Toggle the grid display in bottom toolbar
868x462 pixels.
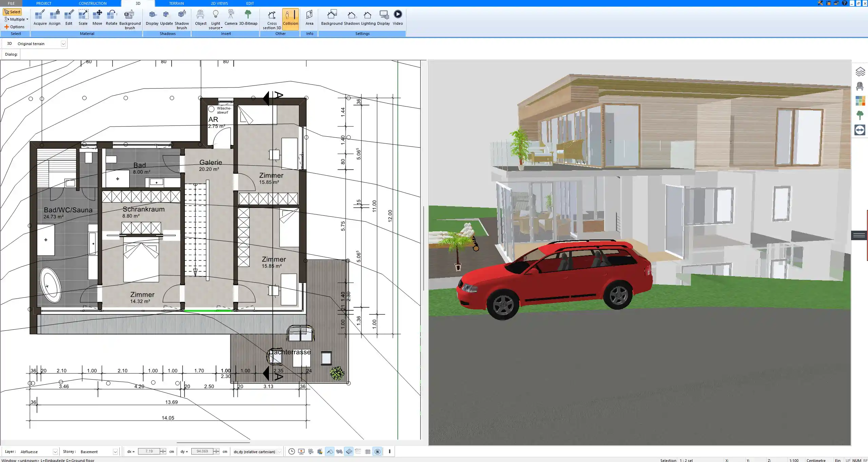point(368,451)
